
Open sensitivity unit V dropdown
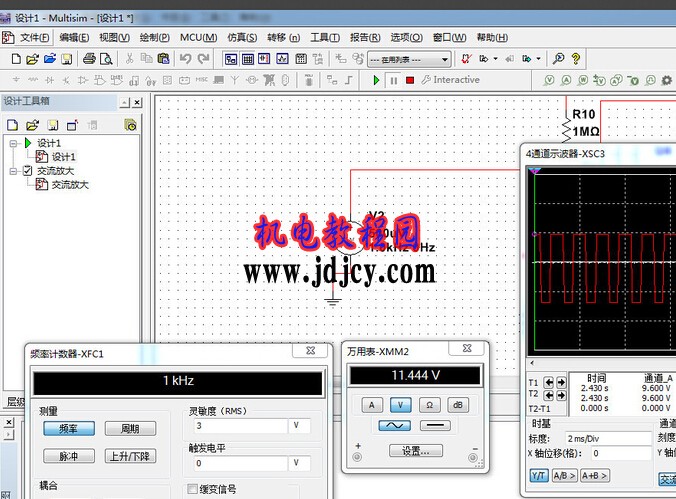300,426
